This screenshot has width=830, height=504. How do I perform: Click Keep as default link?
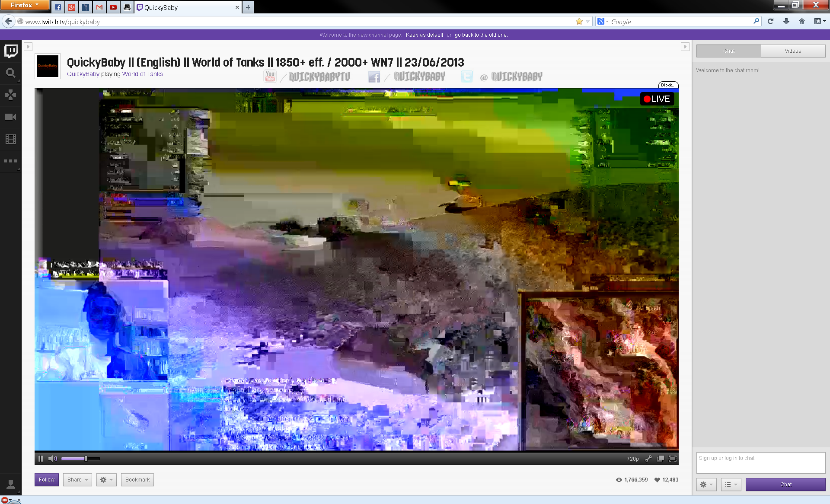[x=424, y=35]
